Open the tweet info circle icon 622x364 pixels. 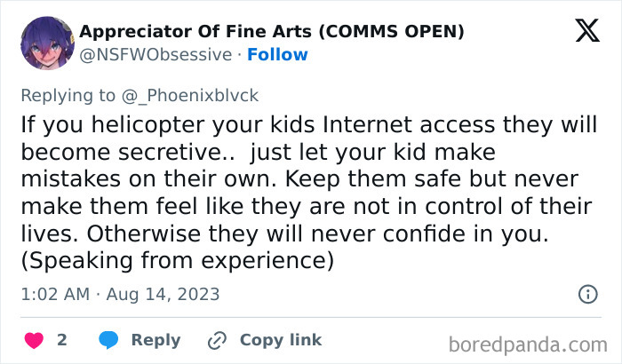point(587,294)
